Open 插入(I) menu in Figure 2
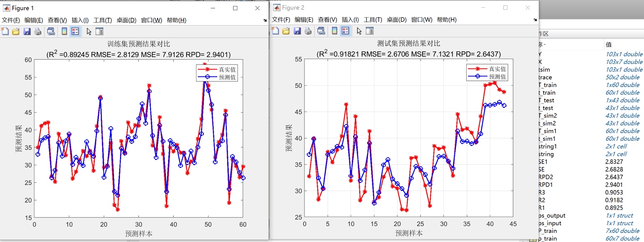The height and width of the screenshot is (242, 644). click(x=351, y=19)
